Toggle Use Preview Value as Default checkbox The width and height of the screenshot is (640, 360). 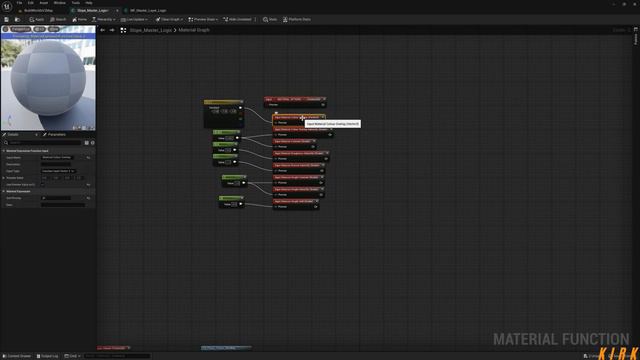[x=43, y=184]
